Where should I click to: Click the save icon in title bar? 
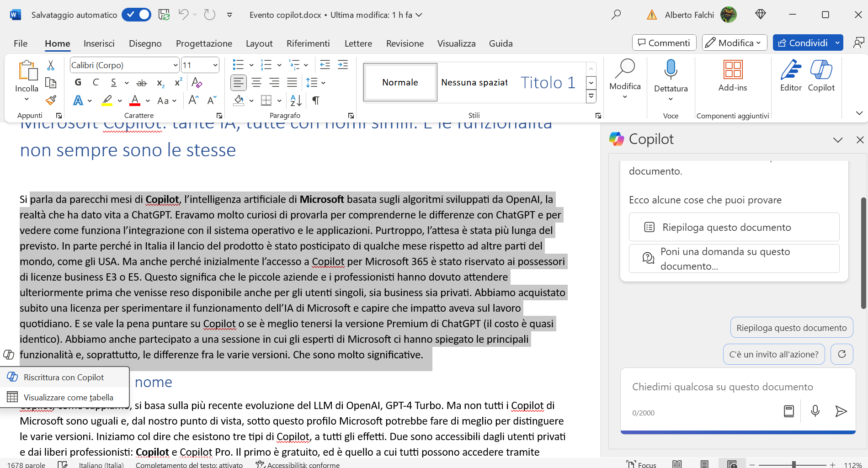pos(164,15)
